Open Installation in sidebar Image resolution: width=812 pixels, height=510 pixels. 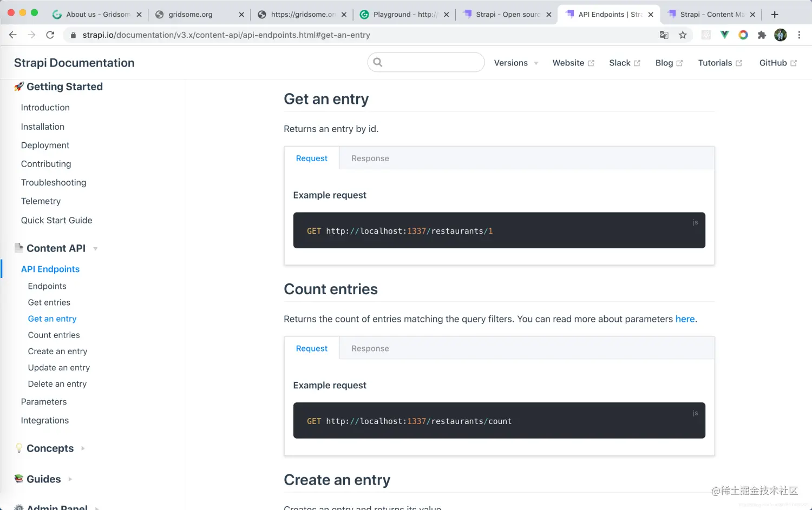(x=43, y=127)
